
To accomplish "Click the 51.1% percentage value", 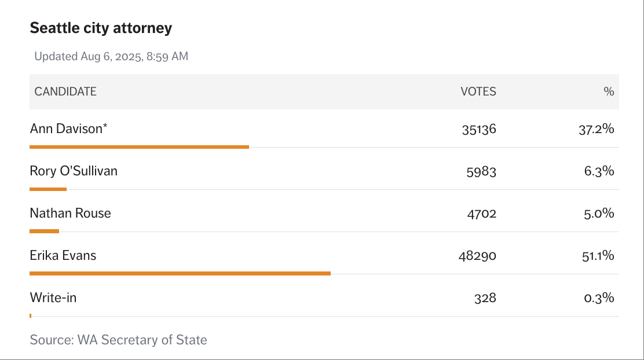I will point(598,256).
